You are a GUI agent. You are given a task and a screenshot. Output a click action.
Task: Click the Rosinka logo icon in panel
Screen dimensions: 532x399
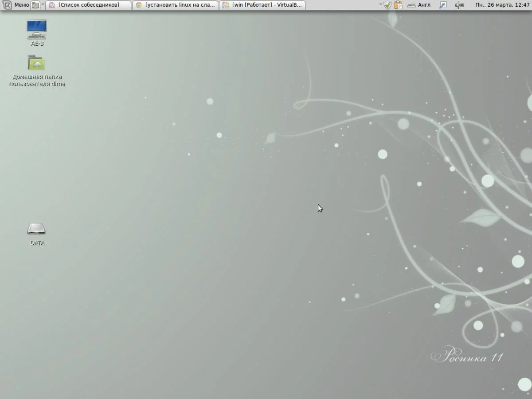tap(7, 5)
